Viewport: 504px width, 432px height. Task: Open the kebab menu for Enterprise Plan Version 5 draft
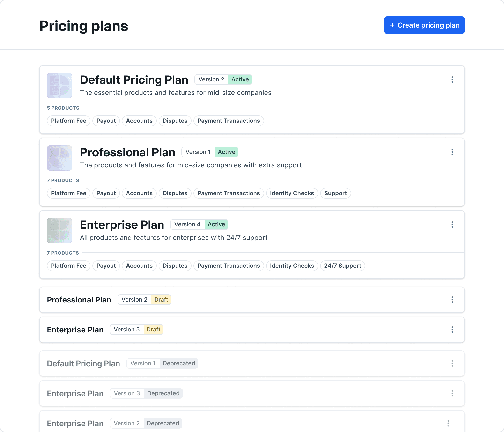pyautogui.click(x=452, y=330)
